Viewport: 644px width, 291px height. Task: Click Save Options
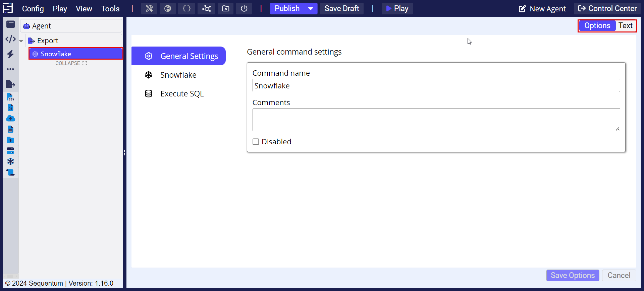(573, 275)
